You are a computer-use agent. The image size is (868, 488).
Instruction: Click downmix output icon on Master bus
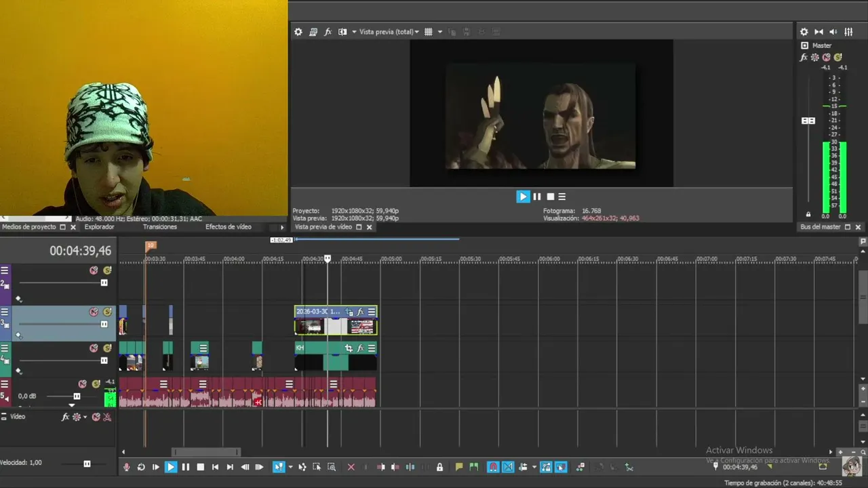pyautogui.click(x=818, y=32)
